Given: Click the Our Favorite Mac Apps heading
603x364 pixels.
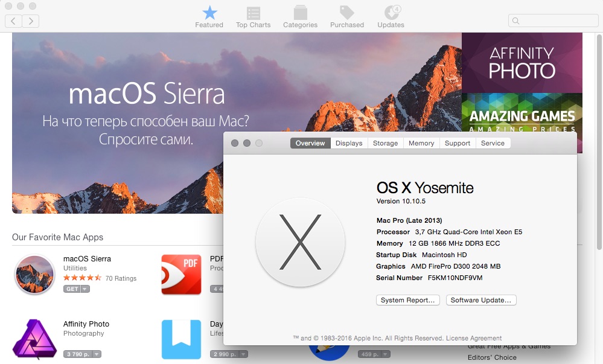Looking at the screenshot, I should 58,237.
